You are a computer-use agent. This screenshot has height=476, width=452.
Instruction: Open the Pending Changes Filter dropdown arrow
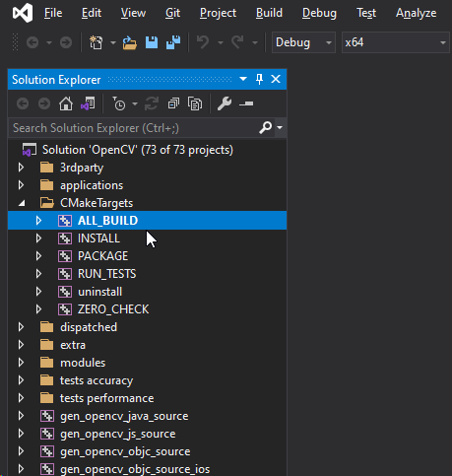(x=135, y=104)
